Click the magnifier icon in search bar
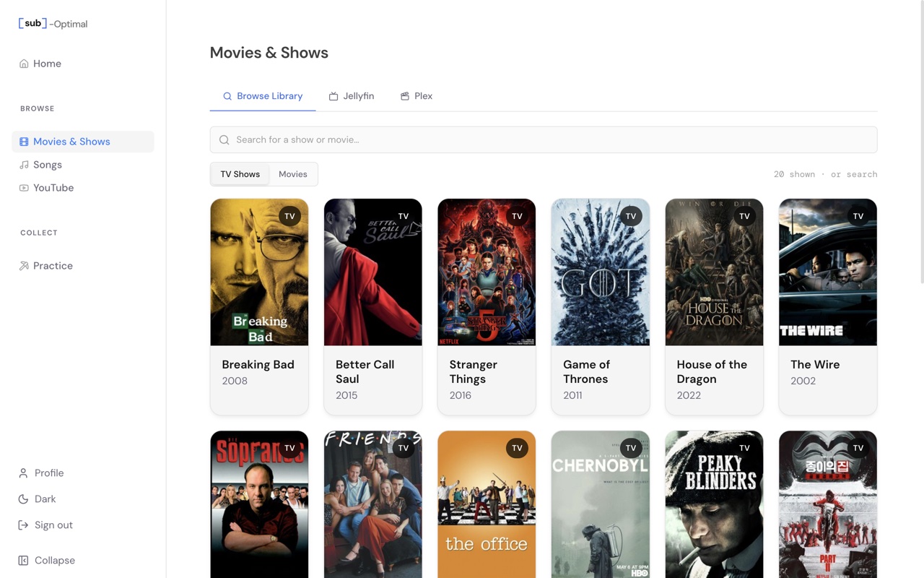924x578 pixels. [x=225, y=140]
